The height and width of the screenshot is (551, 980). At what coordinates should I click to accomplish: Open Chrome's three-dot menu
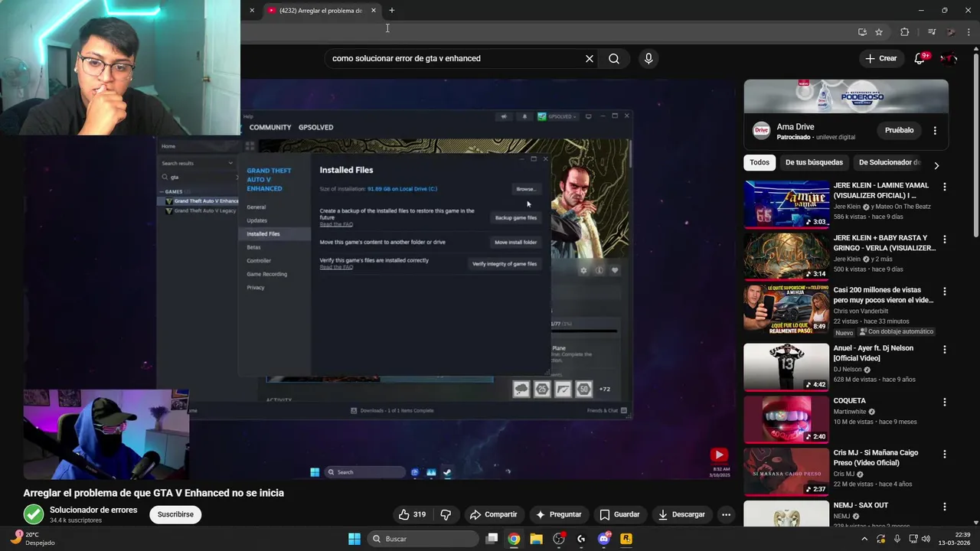(x=969, y=32)
